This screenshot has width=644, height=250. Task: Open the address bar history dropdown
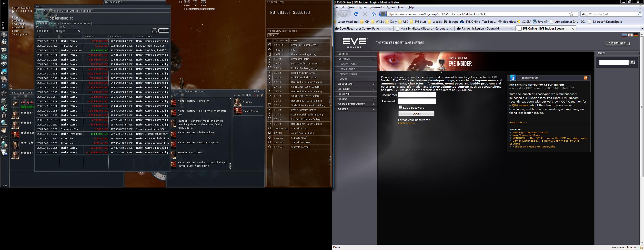(576, 14)
